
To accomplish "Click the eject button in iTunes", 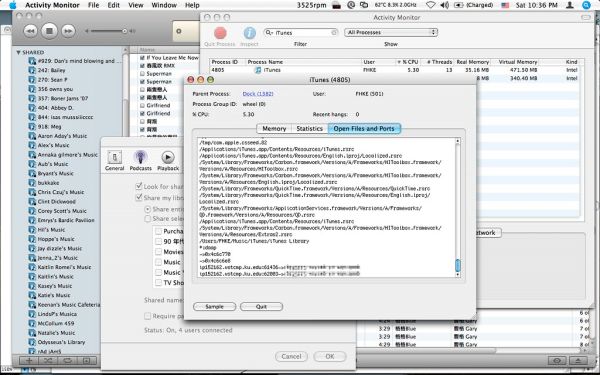I will [x=578, y=360].
